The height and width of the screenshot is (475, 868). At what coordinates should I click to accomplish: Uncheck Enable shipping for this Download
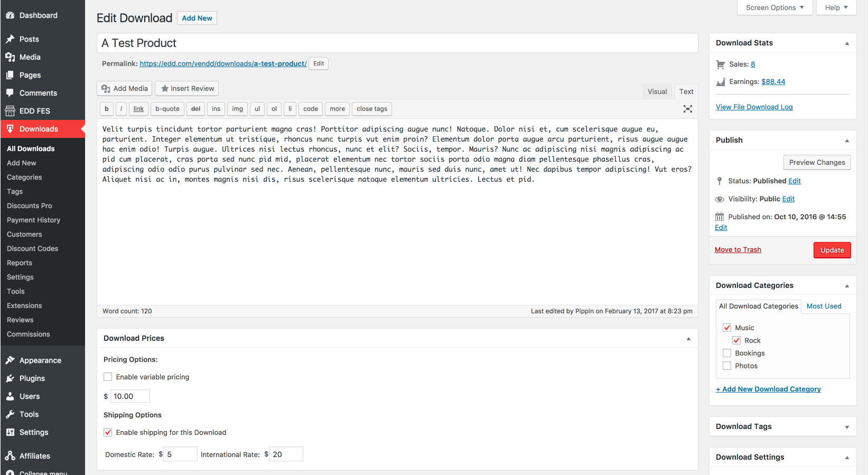108,432
